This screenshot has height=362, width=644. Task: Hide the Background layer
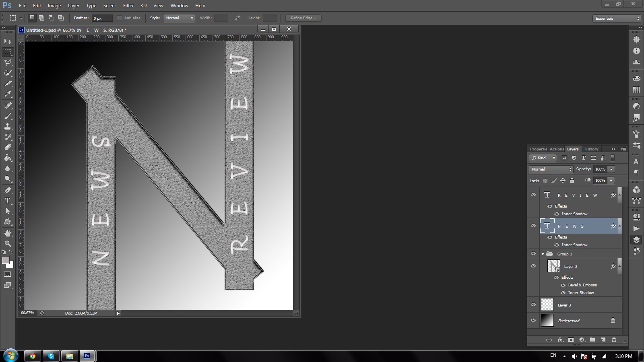tap(533, 321)
